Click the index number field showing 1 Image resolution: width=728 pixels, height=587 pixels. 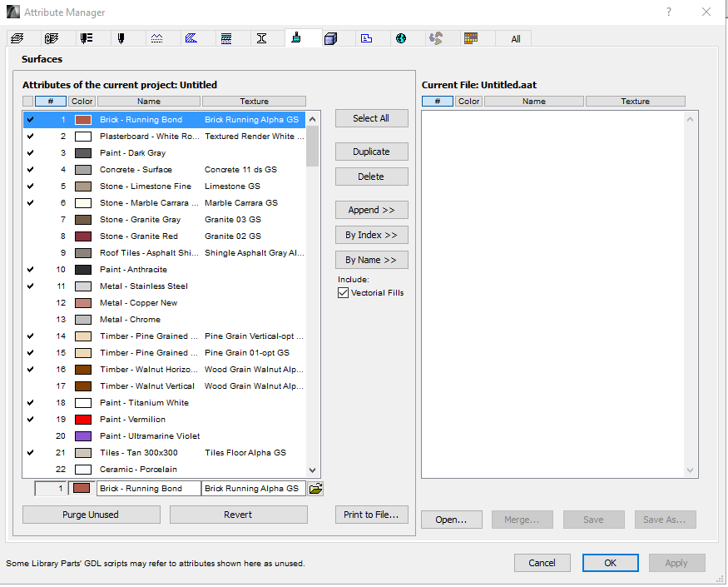coord(51,489)
